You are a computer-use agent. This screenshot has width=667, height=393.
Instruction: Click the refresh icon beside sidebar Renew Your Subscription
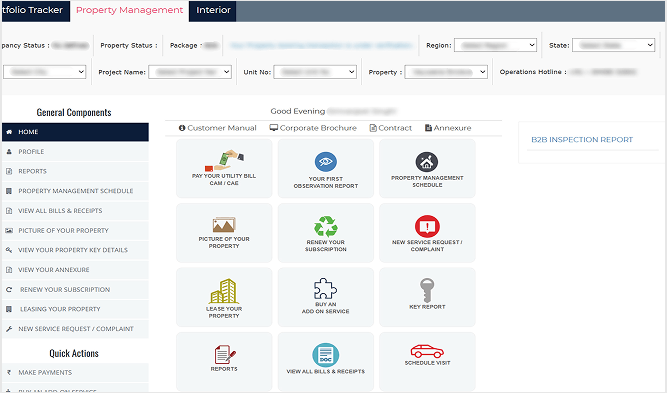[9, 290]
